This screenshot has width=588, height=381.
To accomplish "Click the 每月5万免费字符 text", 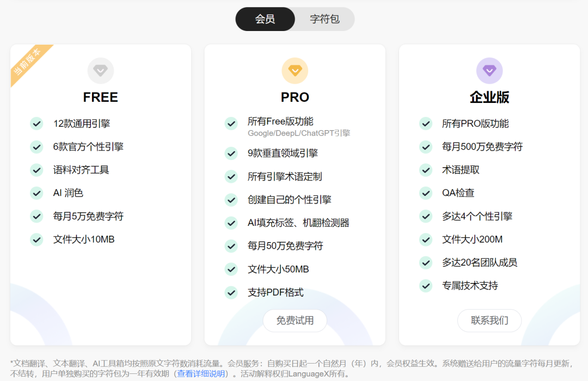I will [x=88, y=217].
